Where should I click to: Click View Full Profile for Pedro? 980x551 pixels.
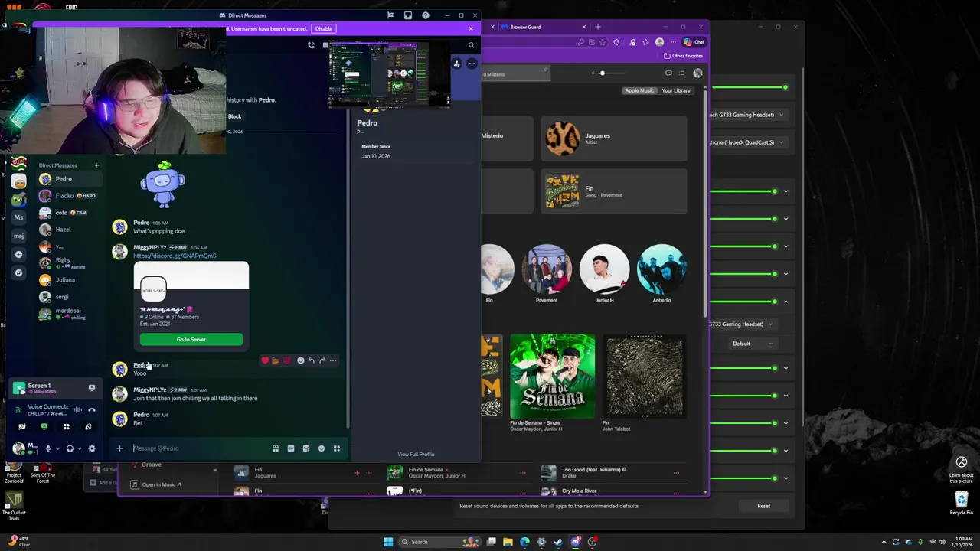tap(416, 455)
